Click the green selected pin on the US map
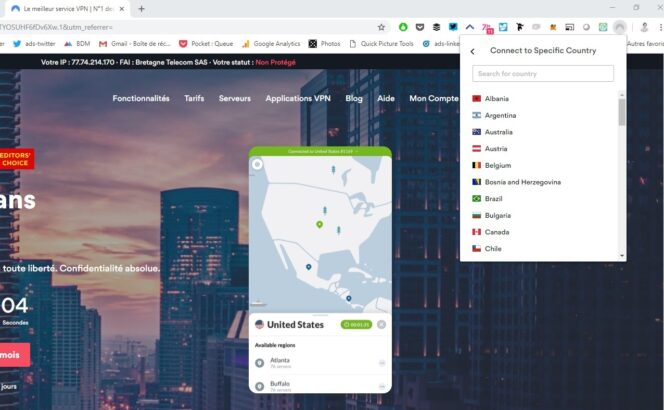The width and height of the screenshot is (664, 410). 320,224
